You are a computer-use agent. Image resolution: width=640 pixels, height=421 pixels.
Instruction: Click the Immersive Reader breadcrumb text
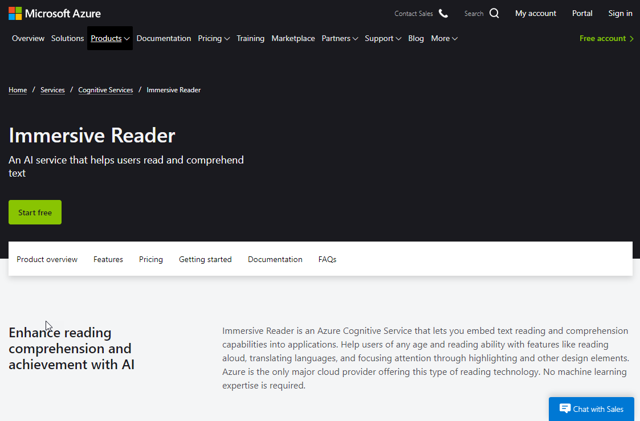click(x=173, y=90)
